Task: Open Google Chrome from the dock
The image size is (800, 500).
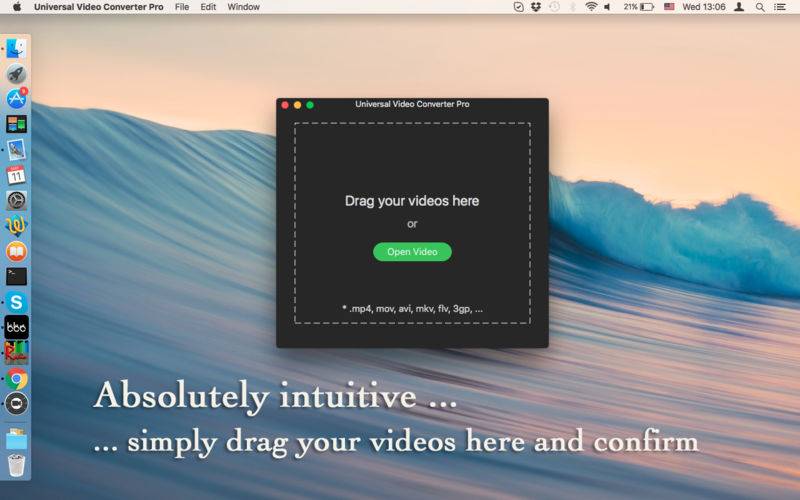Action: [16, 379]
